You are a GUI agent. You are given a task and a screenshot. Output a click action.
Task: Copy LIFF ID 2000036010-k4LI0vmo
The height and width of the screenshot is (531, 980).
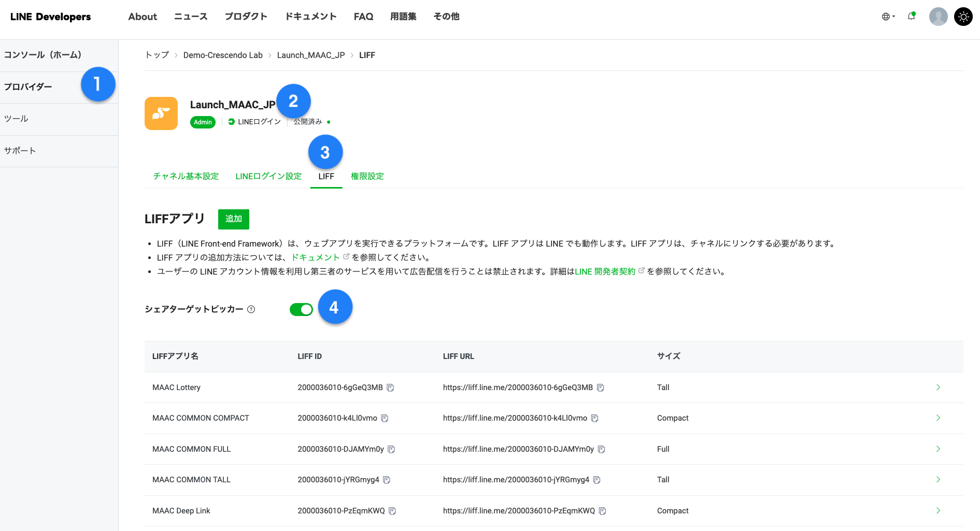385,418
